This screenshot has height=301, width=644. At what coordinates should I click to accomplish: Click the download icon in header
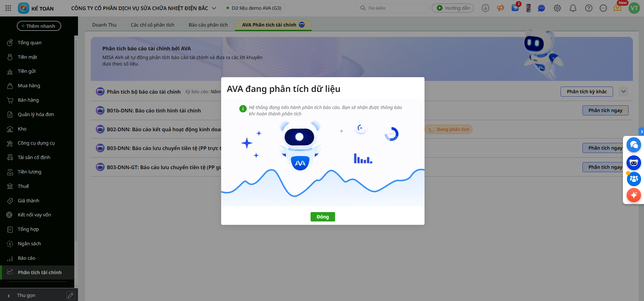coord(485,8)
